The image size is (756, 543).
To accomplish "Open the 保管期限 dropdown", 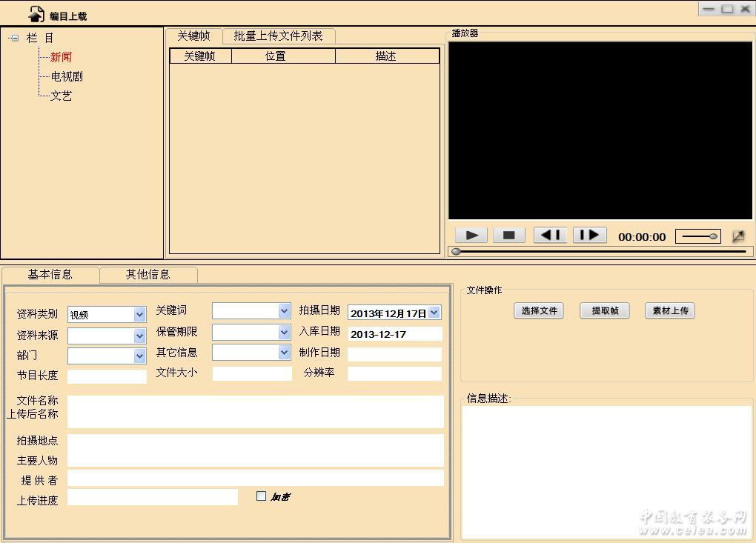I will click(284, 332).
